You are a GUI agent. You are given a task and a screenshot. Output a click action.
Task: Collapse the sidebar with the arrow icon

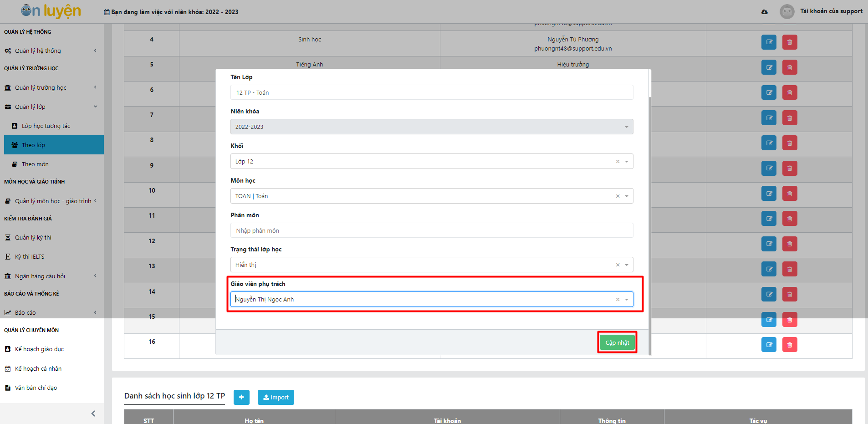(93, 414)
